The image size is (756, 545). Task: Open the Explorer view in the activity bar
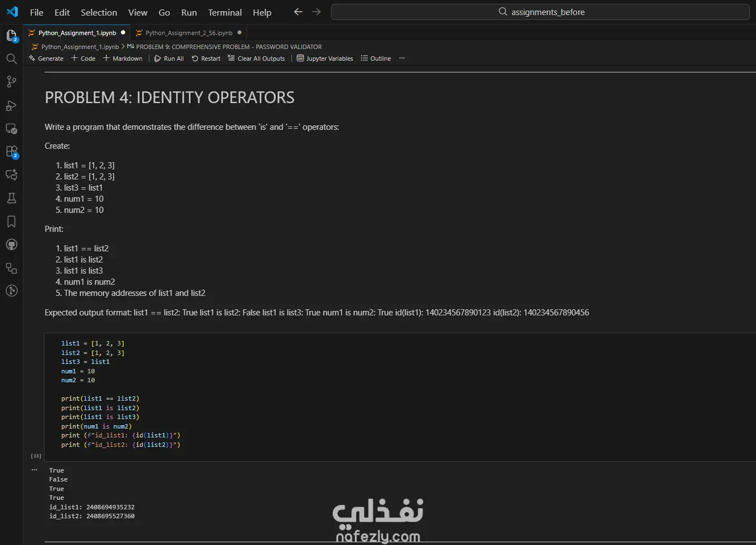click(11, 36)
